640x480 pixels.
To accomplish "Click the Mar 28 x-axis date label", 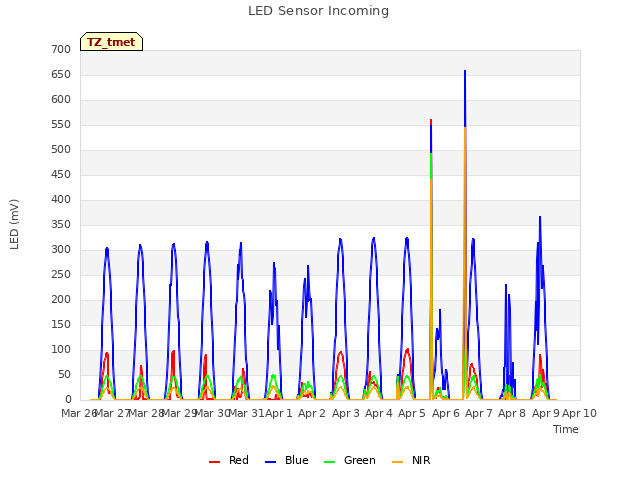I will (x=146, y=413).
